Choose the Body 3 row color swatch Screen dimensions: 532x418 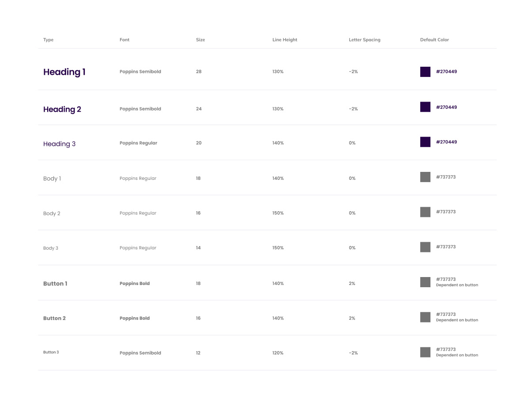click(x=425, y=247)
